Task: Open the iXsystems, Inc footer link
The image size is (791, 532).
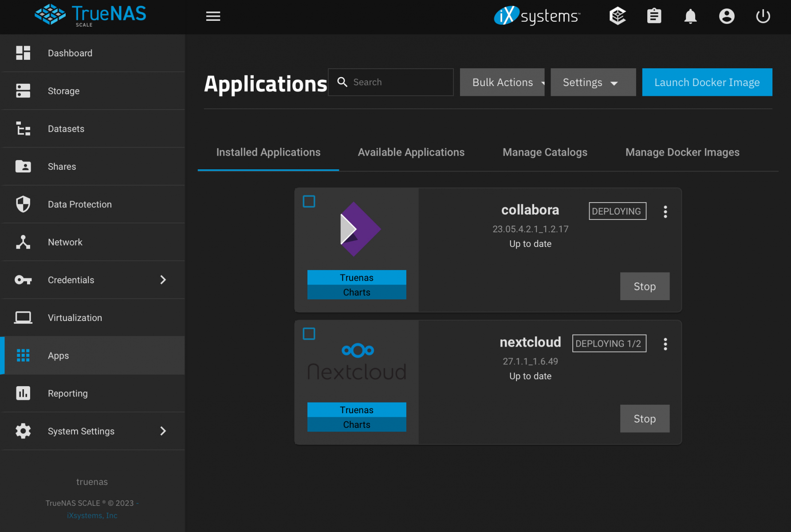Action: [92, 516]
